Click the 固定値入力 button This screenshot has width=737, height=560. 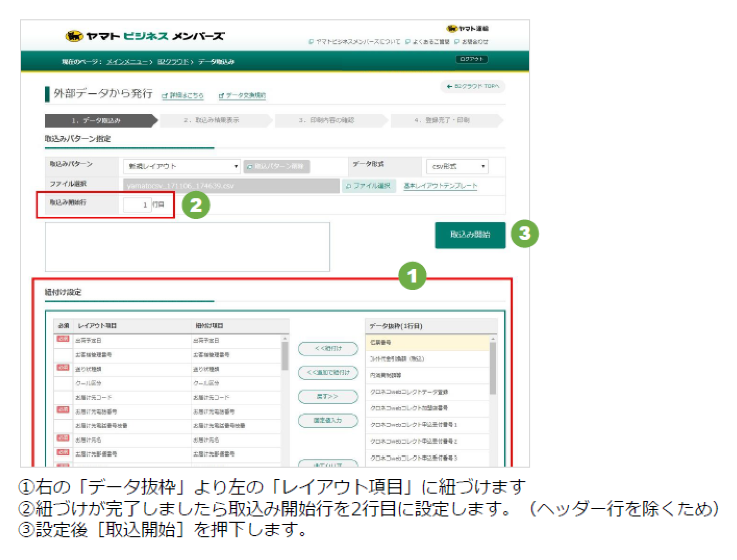point(327,420)
